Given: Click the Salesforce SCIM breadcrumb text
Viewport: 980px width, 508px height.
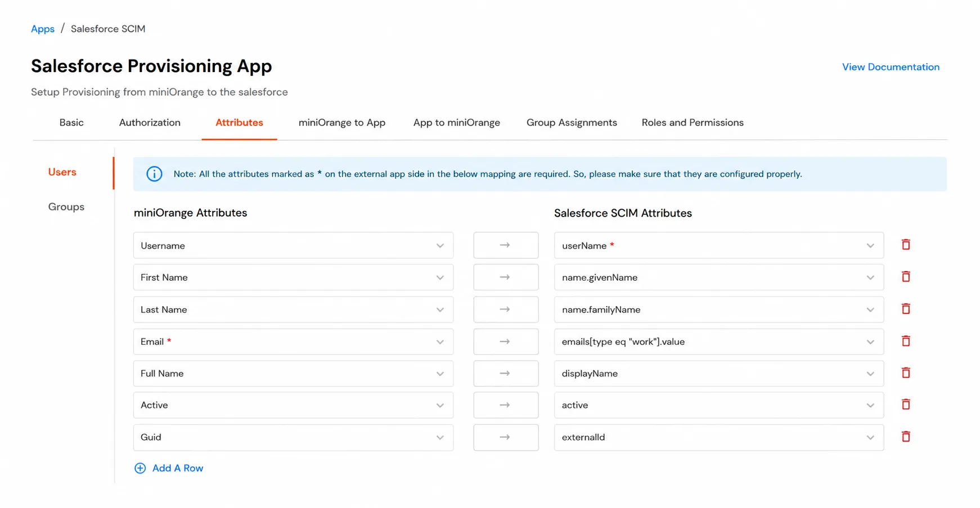Looking at the screenshot, I should pyautogui.click(x=108, y=29).
